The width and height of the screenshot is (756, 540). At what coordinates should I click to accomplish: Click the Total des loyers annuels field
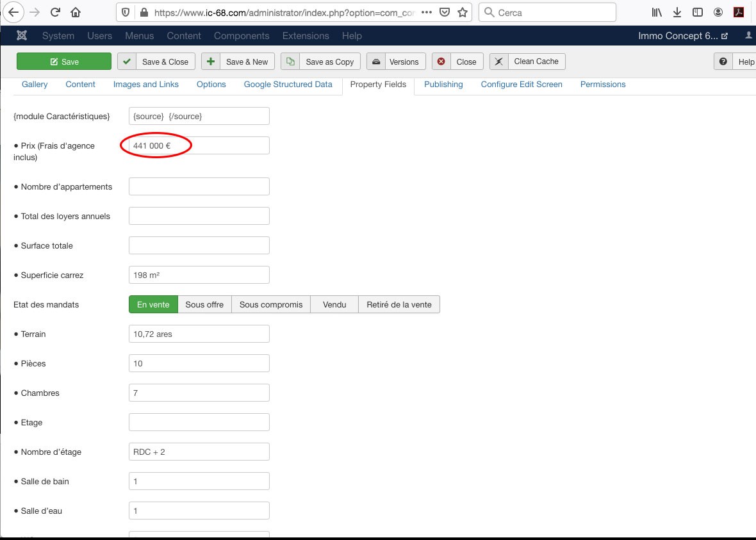[199, 216]
